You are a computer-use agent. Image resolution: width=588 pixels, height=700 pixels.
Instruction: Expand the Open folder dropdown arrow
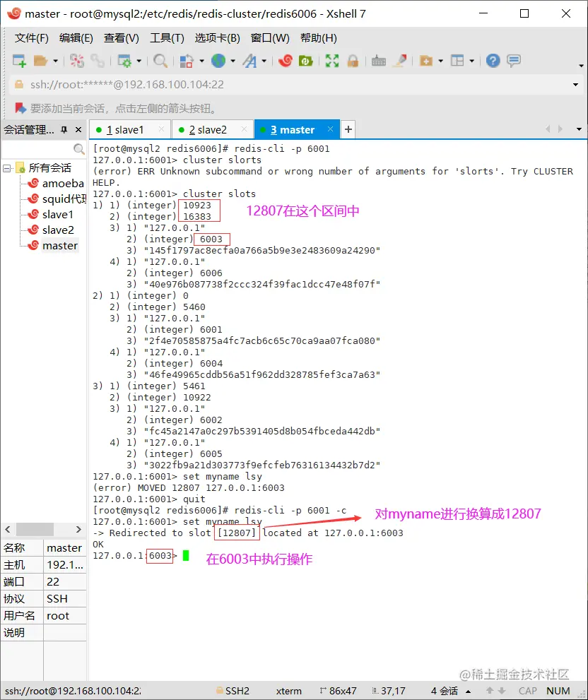click(55, 61)
